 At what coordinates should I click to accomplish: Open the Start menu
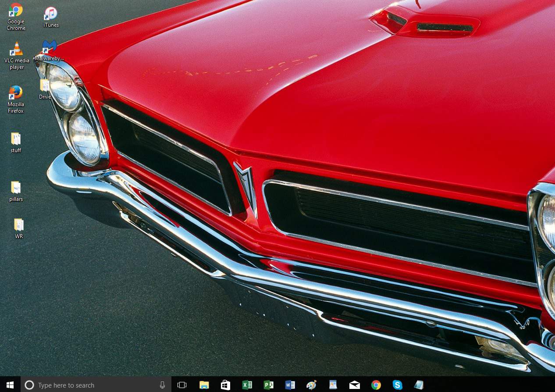[9, 385]
